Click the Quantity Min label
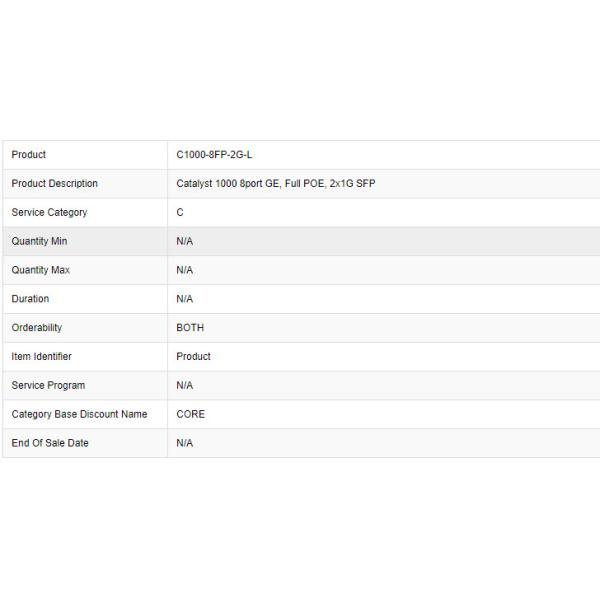Image resolution: width=600 pixels, height=600 pixels. pos(40,242)
